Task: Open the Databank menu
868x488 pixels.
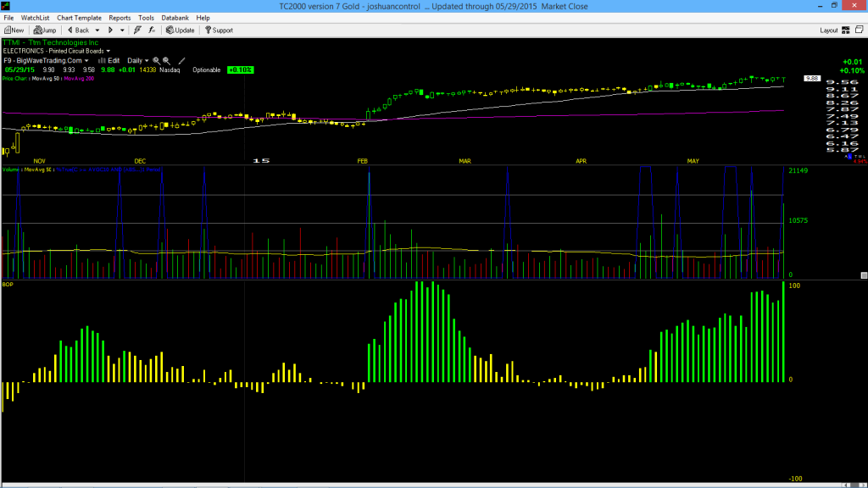Action: coord(175,18)
